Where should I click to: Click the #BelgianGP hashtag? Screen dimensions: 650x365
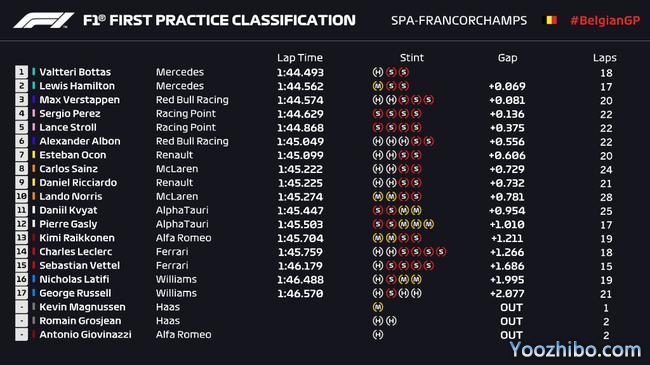click(605, 20)
